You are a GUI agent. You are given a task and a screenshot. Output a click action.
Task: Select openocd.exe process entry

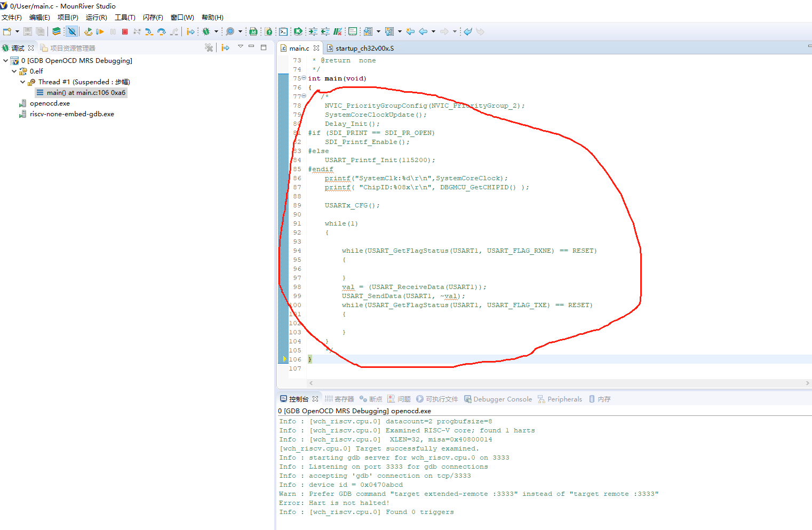point(44,103)
